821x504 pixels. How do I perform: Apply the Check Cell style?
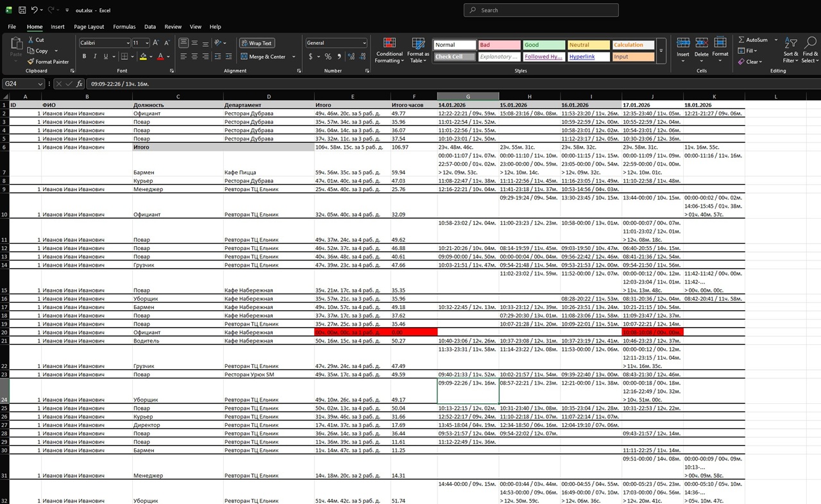[455, 56]
